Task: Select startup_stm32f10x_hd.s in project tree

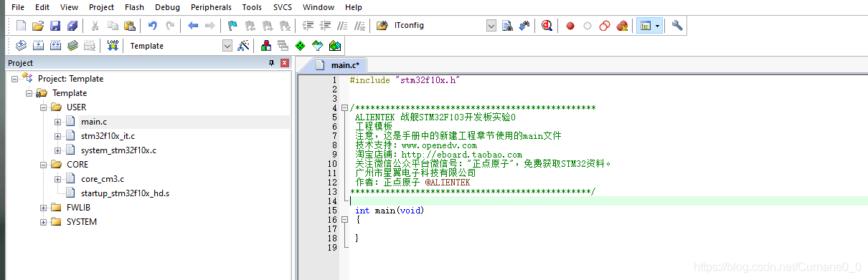Action: click(125, 193)
